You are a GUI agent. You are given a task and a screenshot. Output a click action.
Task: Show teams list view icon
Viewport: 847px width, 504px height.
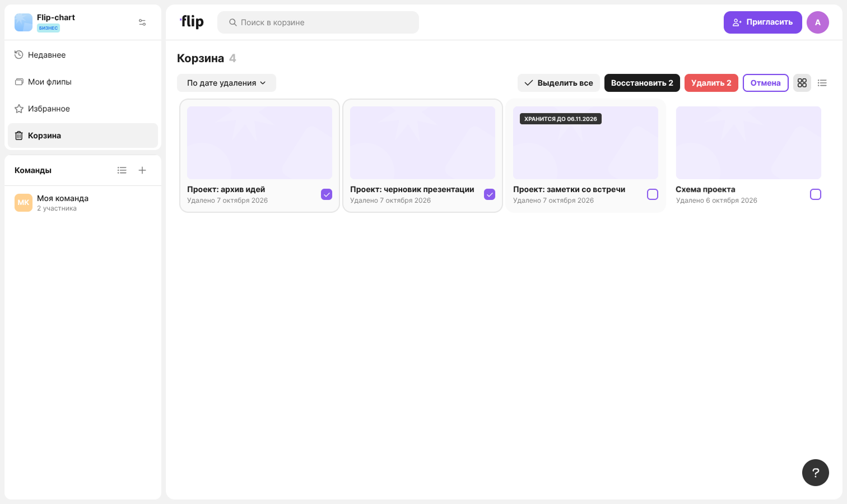click(122, 170)
